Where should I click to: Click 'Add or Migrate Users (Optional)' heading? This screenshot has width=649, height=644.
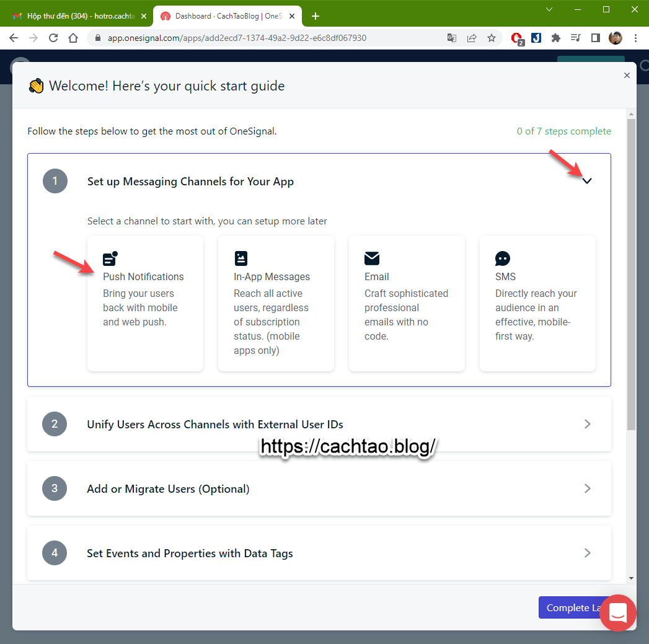coord(168,489)
